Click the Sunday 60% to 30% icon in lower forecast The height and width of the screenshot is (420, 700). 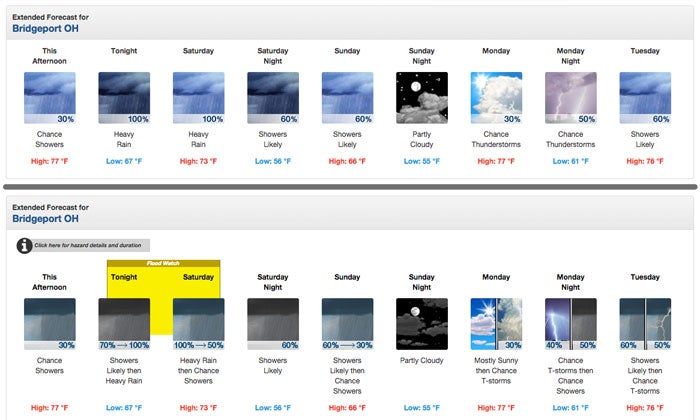pos(347,323)
